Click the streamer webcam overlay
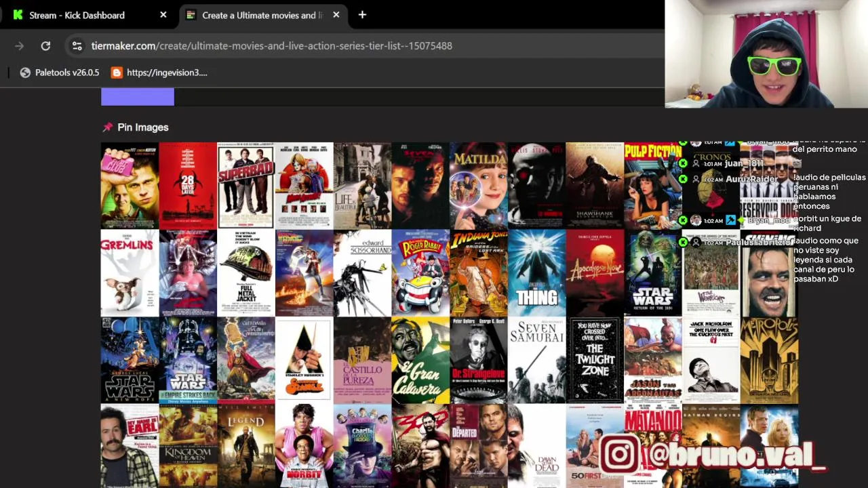Viewport: 868px width, 488px height. 766,54
